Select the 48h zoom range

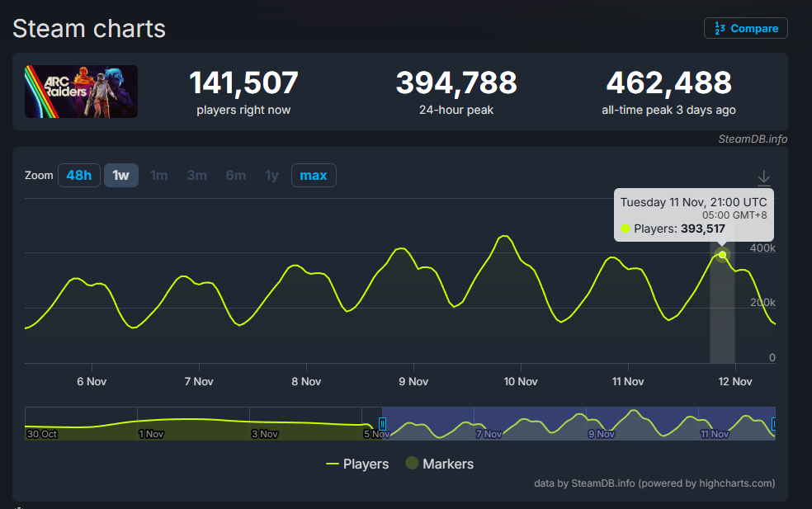79,175
